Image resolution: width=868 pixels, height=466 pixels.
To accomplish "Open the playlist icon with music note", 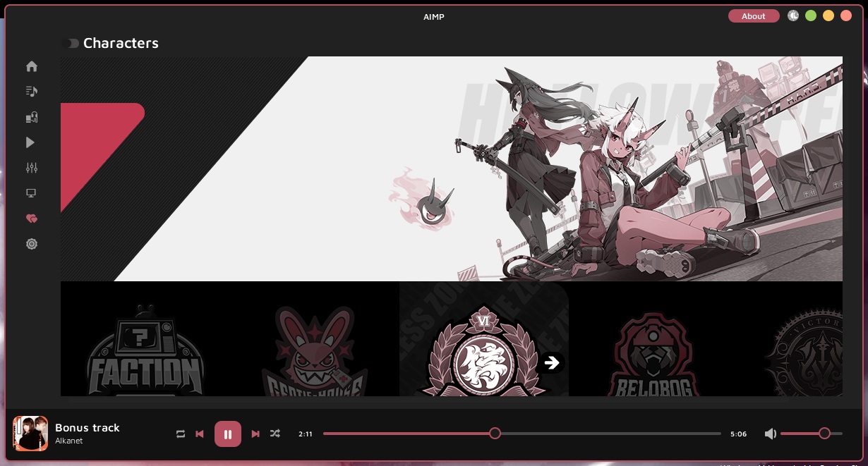I will click(31, 92).
